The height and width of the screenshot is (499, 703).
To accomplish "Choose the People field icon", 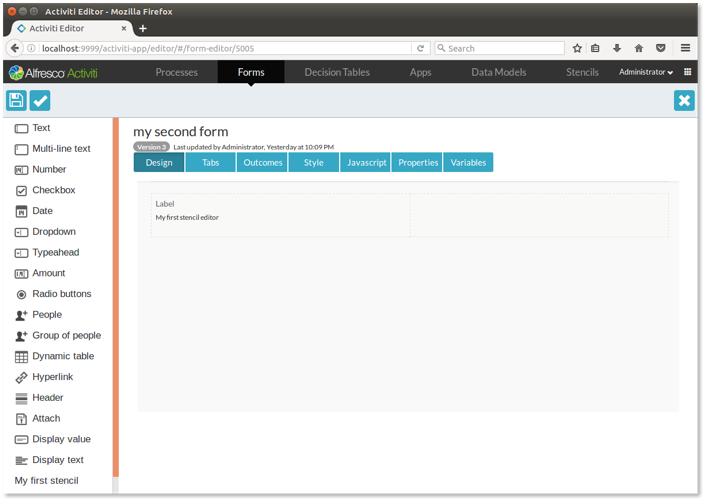I will pyautogui.click(x=21, y=315).
